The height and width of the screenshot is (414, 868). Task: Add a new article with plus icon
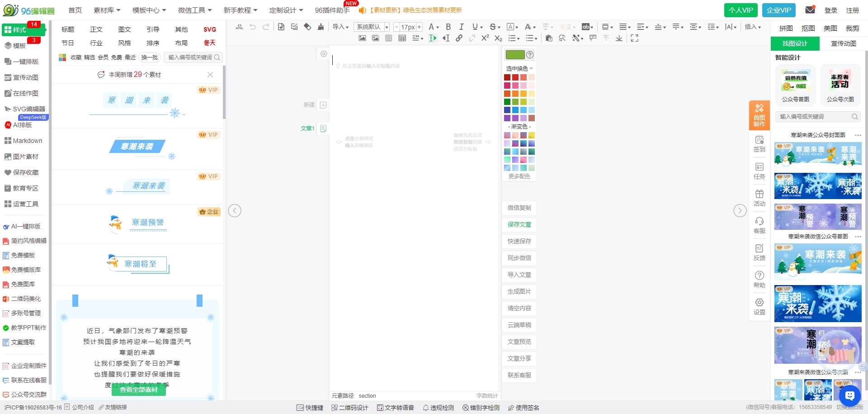pyautogui.click(x=323, y=105)
